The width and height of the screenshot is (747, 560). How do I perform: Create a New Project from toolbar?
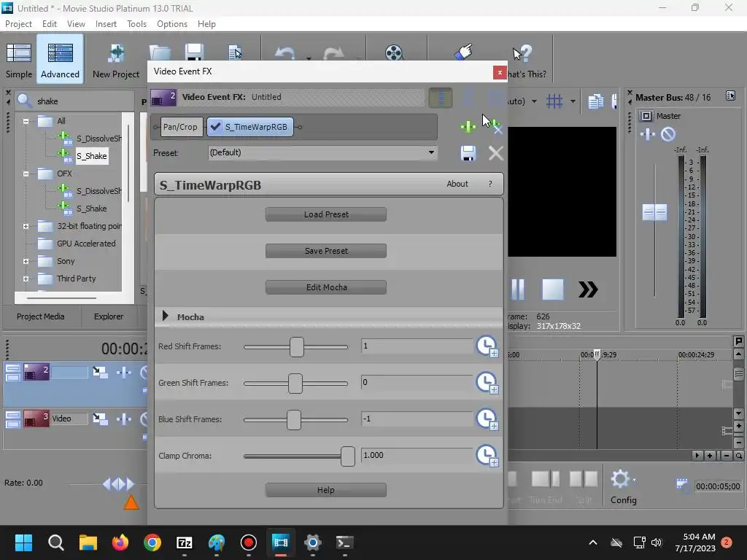[x=116, y=60]
